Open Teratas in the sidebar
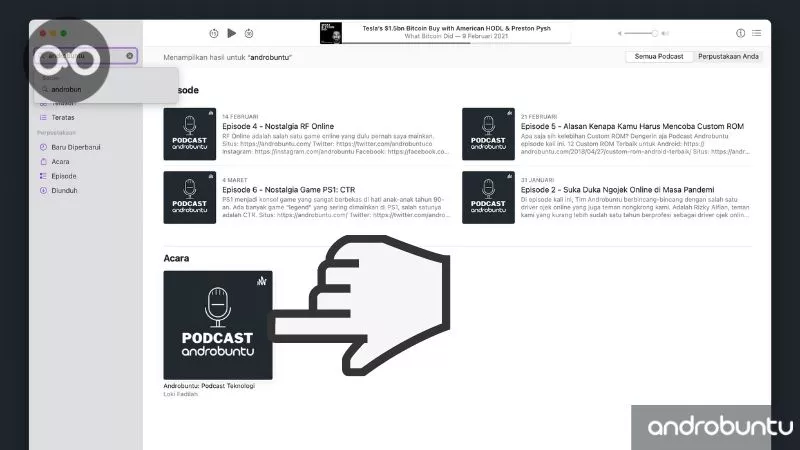The image size is (800, 450). (x=63, y=117)
